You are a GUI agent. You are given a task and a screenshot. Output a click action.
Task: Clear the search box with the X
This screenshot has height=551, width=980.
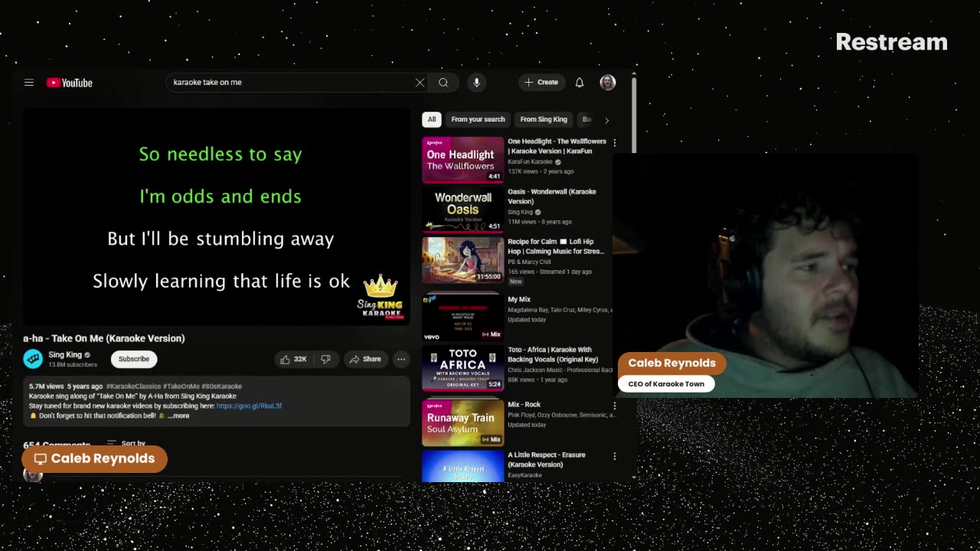coord(420,83)
